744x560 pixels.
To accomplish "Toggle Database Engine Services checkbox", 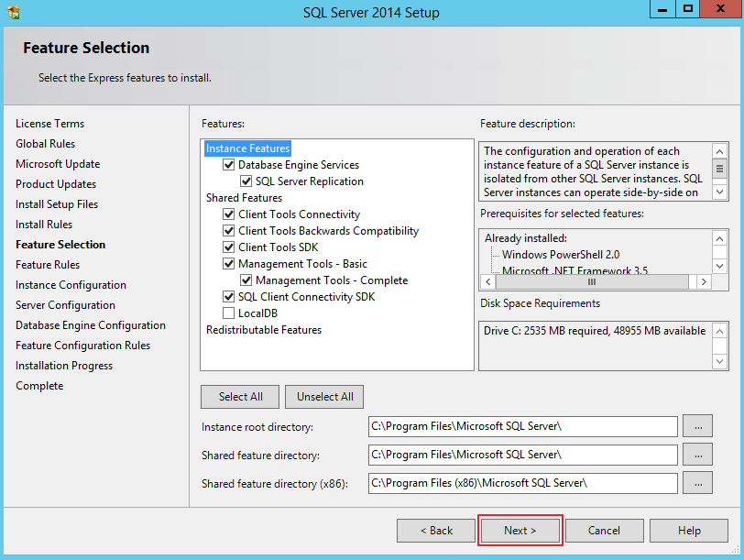I will [229, 165].
